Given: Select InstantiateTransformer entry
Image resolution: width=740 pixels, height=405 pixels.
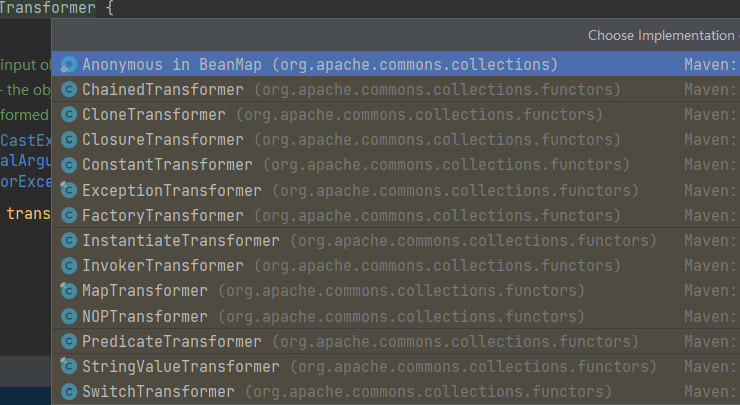Looking at the screenshot, I should 395,240.
